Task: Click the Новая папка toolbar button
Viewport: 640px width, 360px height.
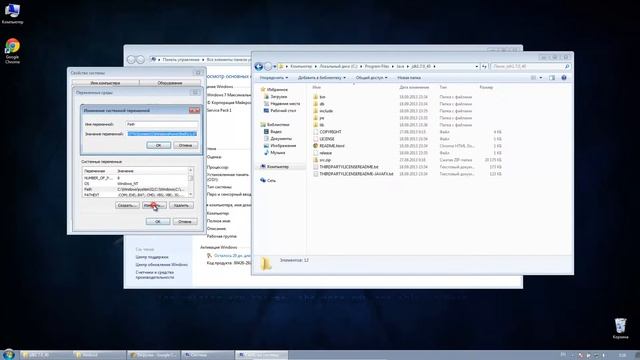Action: (x=409, y=78)
